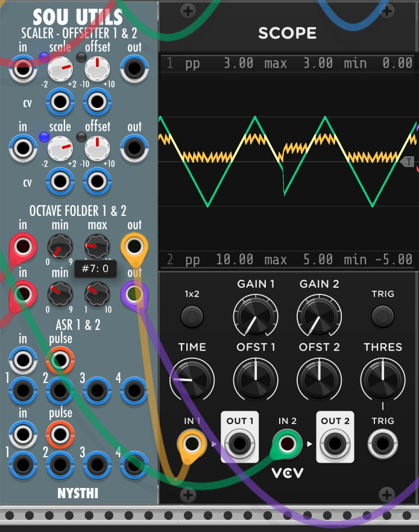Image resolution: width=419 pixels, height=532 pixels.
Task: Click the first ASR orange pulse jack
Action: tap(60, 360)
